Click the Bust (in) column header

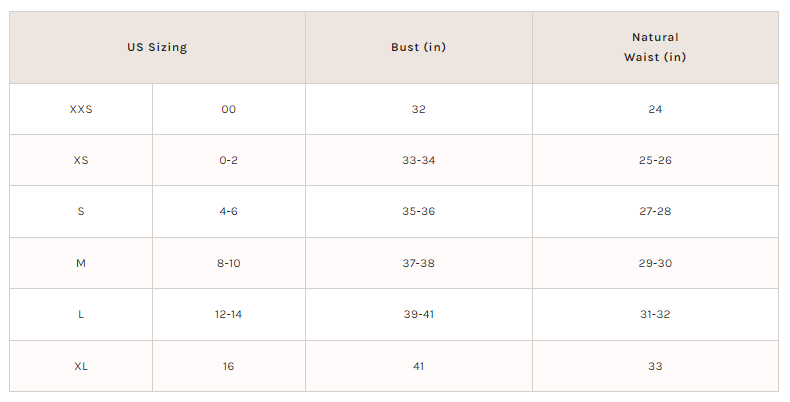(x=419, y=47)
